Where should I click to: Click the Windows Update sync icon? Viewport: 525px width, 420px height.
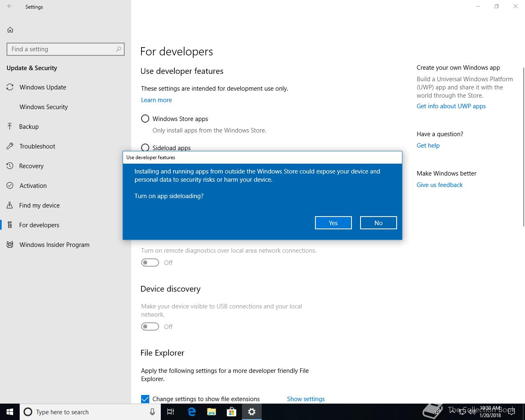[x=10, y=87]
